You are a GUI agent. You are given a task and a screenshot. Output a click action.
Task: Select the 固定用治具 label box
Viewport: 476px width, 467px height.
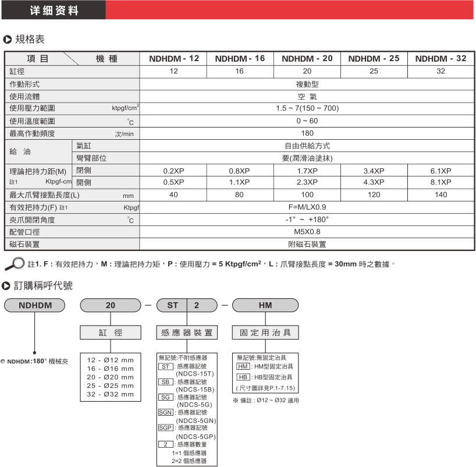pos(265,332)
